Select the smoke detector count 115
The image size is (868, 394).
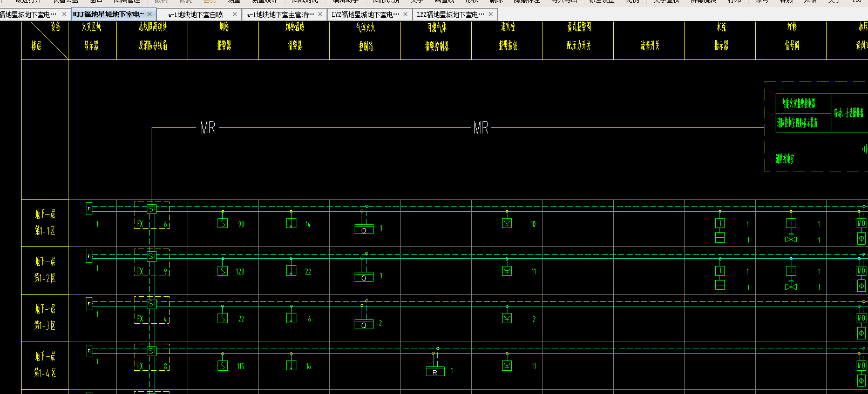pos(240,366)
